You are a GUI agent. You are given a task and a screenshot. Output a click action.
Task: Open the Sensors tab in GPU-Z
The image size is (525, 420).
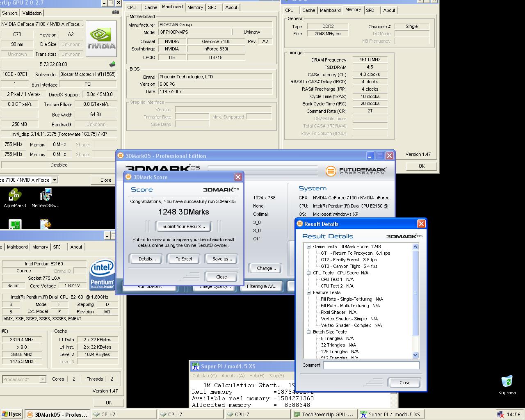pyautogui.click(x=10, y=13)
